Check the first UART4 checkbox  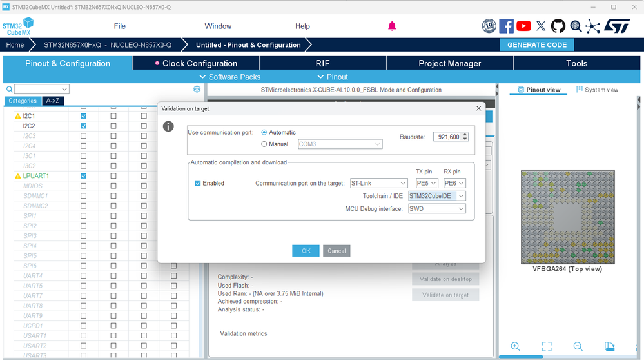[83, 275]
